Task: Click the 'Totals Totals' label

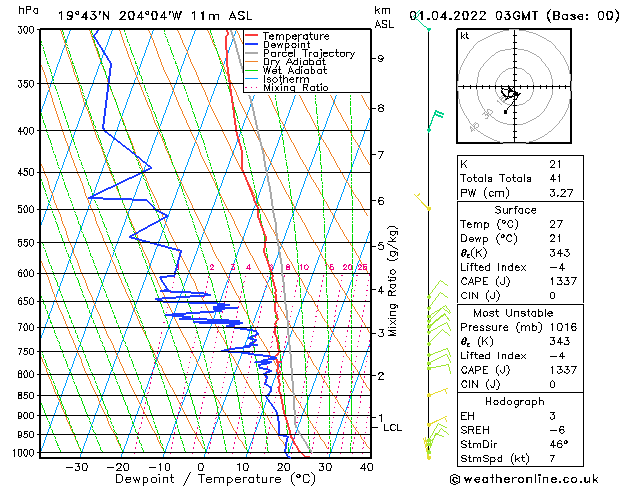Action: 495,178
